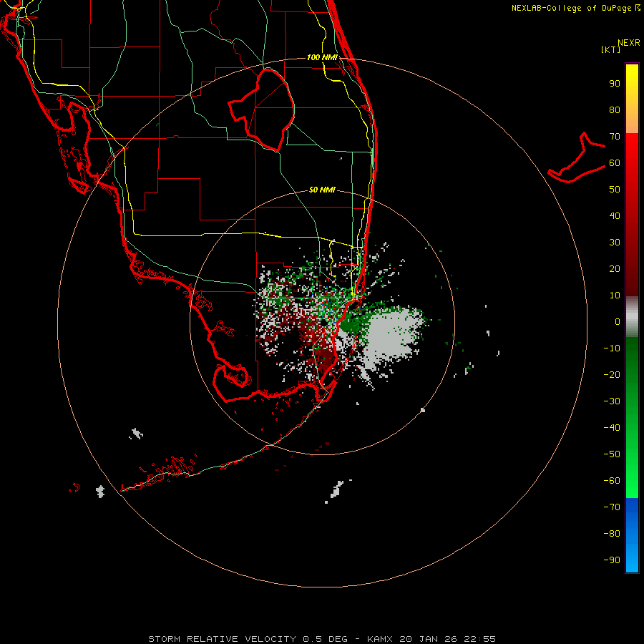Screen dimensions: 644x644
Task: Pick the blue segment at color bar bottom
Action: click(632, 535)
